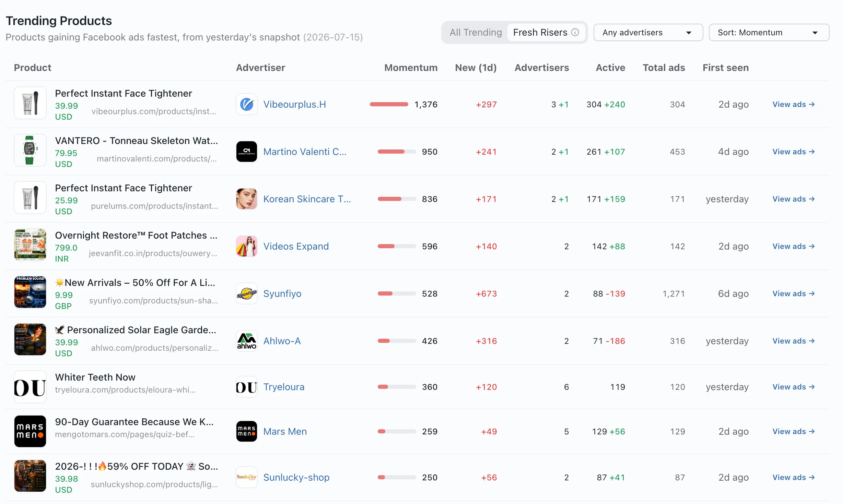View ads for Overnight Restore Foot Patches

coord(794,246)
